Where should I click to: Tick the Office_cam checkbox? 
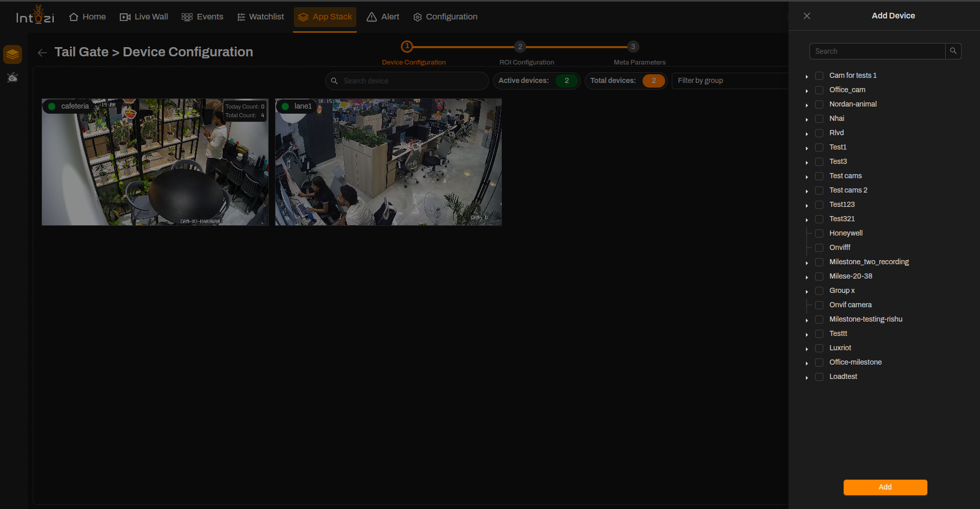(819, 90)
